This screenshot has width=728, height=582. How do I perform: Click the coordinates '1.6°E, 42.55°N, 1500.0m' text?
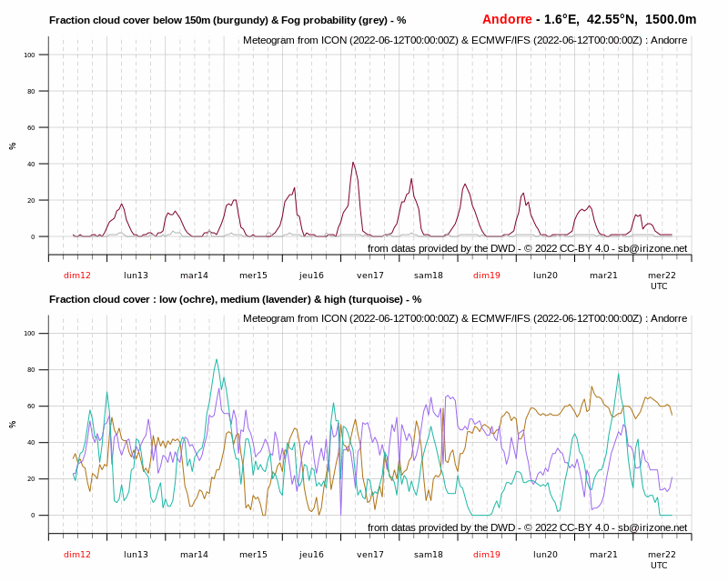620,19
